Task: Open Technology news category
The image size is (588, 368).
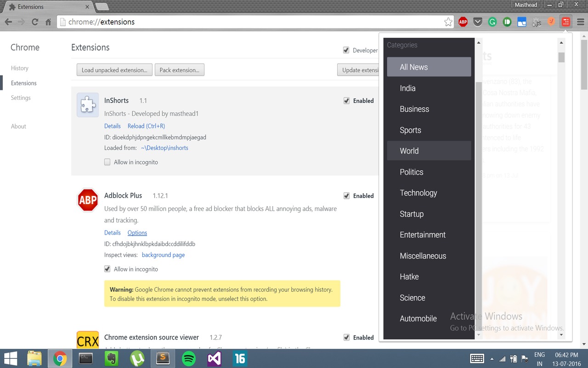Action: click(x=429, y=193)
